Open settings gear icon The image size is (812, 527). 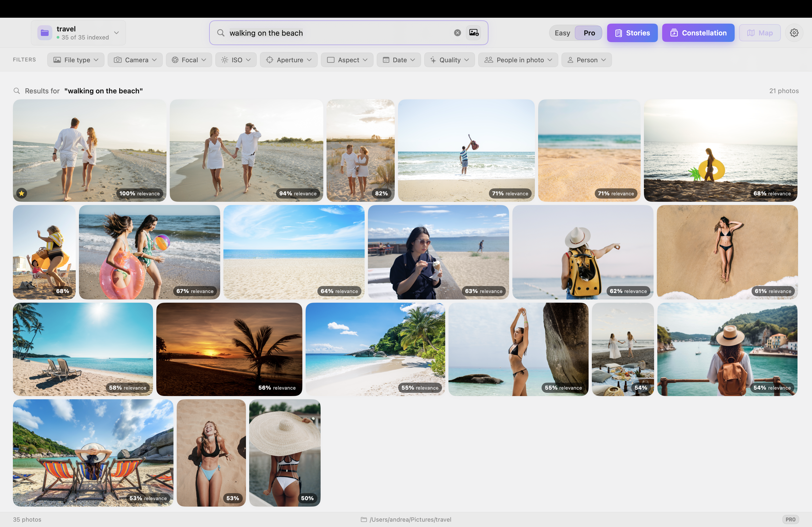(794, 33)
